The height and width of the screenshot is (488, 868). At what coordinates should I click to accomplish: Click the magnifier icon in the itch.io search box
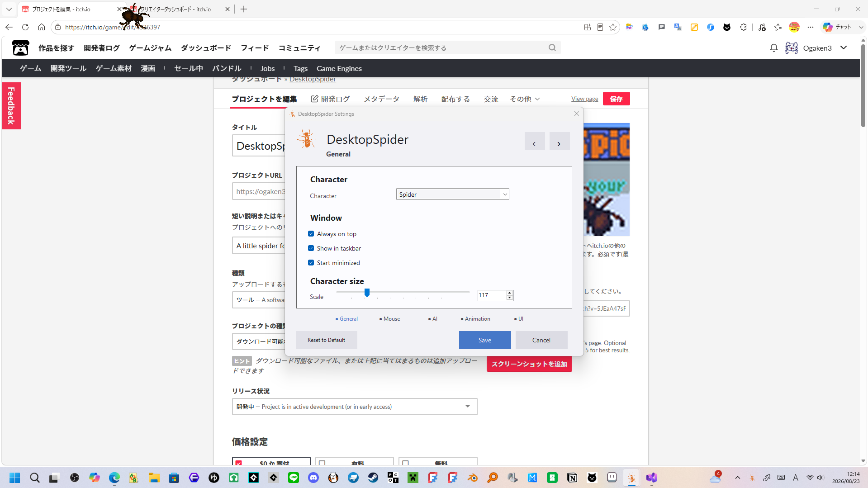pyautogui.click(x=552, y=47)
